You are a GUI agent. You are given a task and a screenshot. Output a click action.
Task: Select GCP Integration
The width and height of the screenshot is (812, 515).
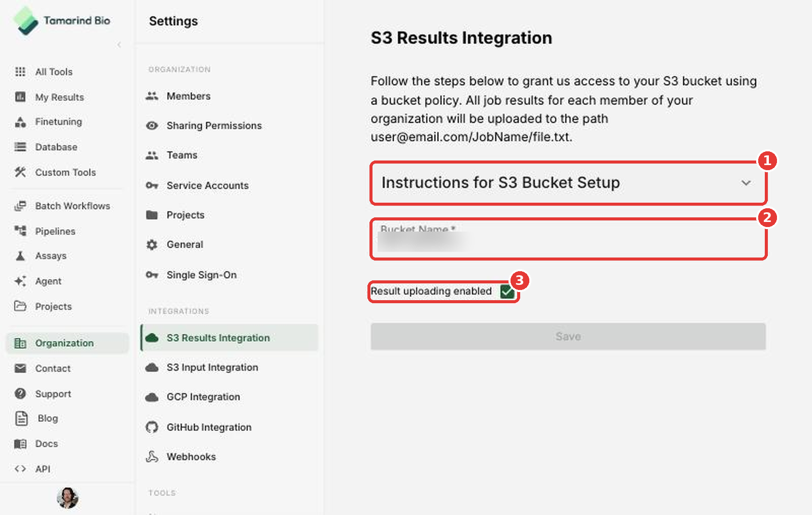click(229, 397)
